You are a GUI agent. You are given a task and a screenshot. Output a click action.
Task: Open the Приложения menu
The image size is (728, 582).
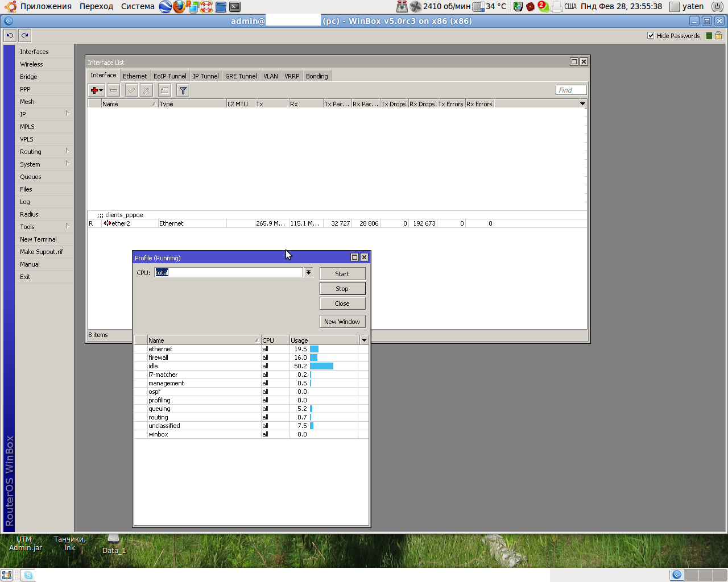tap(46, 6)
